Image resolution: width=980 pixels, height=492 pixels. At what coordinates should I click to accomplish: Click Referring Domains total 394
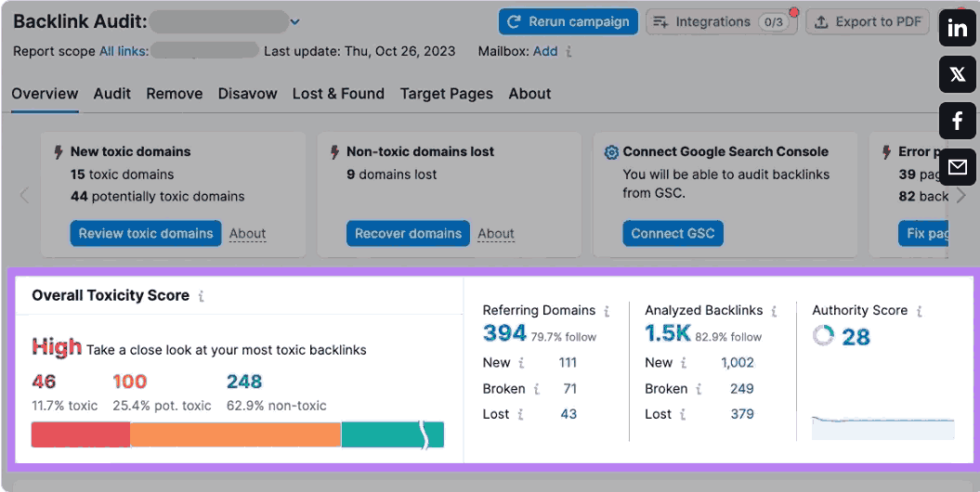click(504, 333)
